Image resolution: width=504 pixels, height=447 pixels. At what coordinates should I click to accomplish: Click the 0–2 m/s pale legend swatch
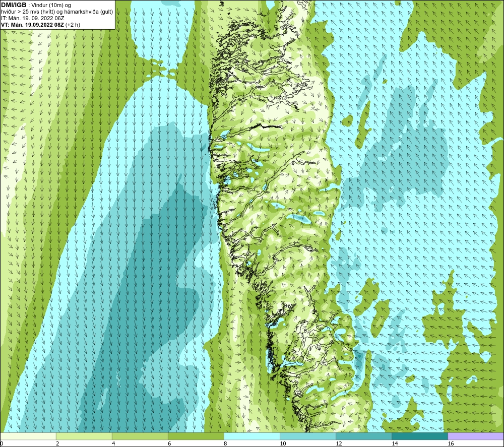pos(28,436)
